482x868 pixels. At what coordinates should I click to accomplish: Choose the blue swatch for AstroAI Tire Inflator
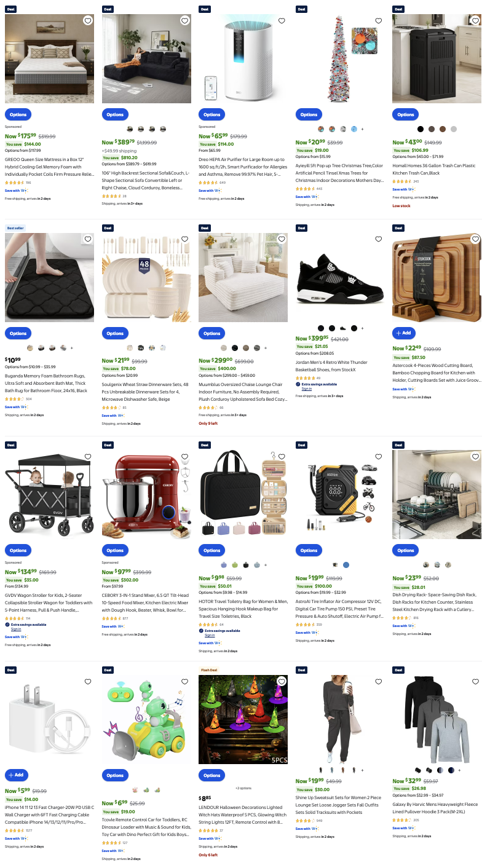[346, 565]
